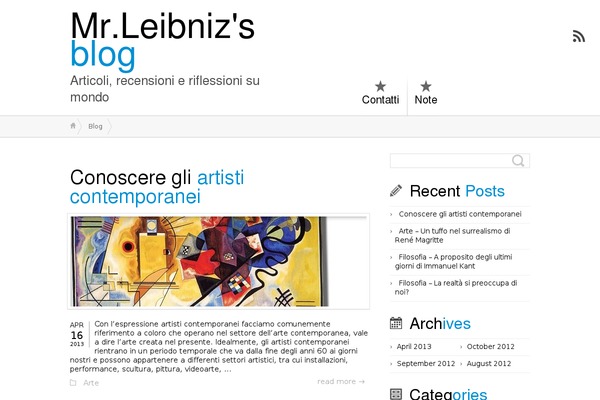Click the search magnifier icon
This screenshot has width=600, height=400.
(518, 160)
